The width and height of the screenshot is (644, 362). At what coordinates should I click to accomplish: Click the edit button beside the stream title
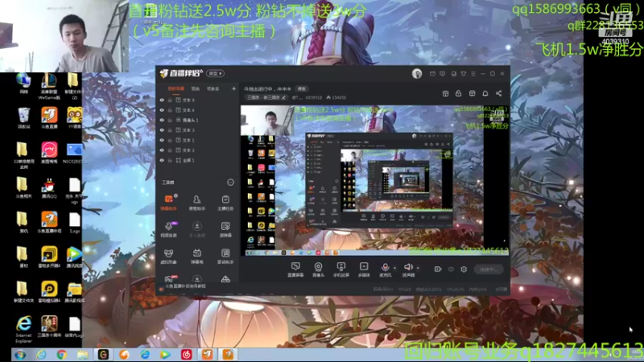pos(302,88)
